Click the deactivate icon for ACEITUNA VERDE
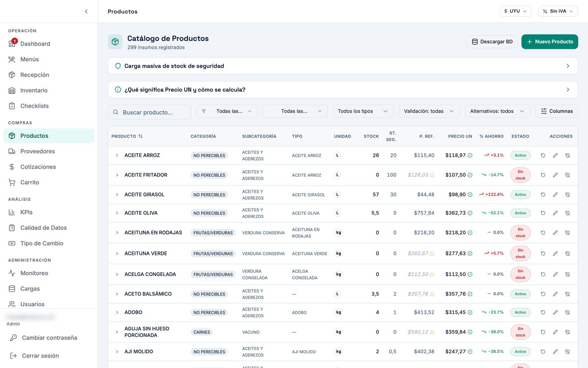 tap(567, 254)
